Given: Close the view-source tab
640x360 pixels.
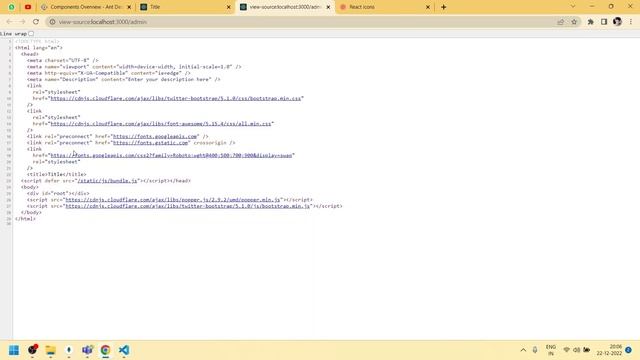Looking at the screenshot, I should [328, 7].
